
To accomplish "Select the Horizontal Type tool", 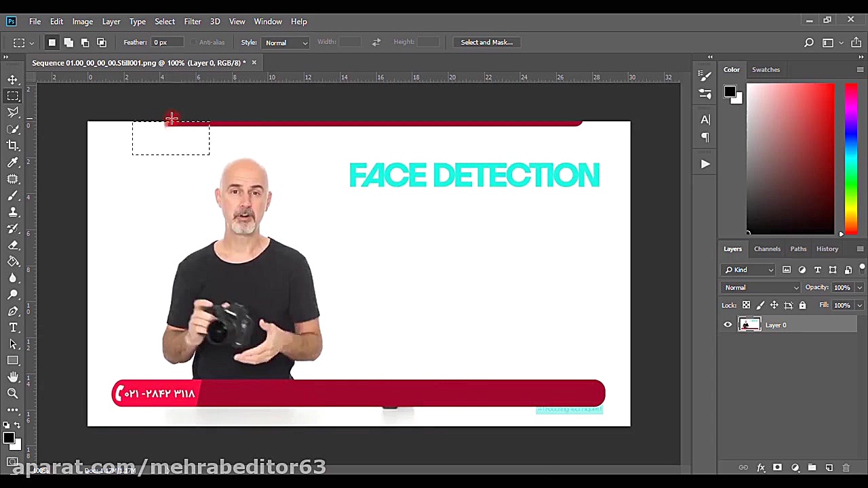I will 13,327.
